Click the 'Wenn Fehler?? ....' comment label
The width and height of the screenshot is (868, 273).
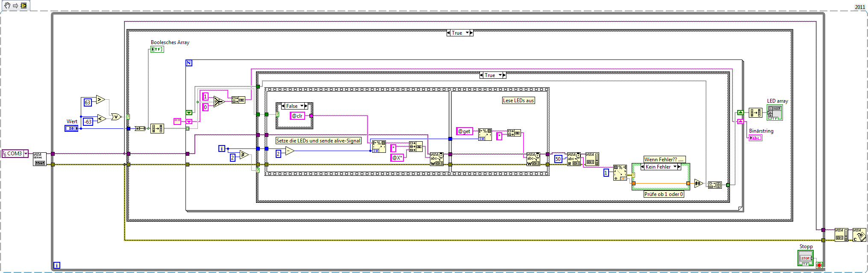pos(664,160)
